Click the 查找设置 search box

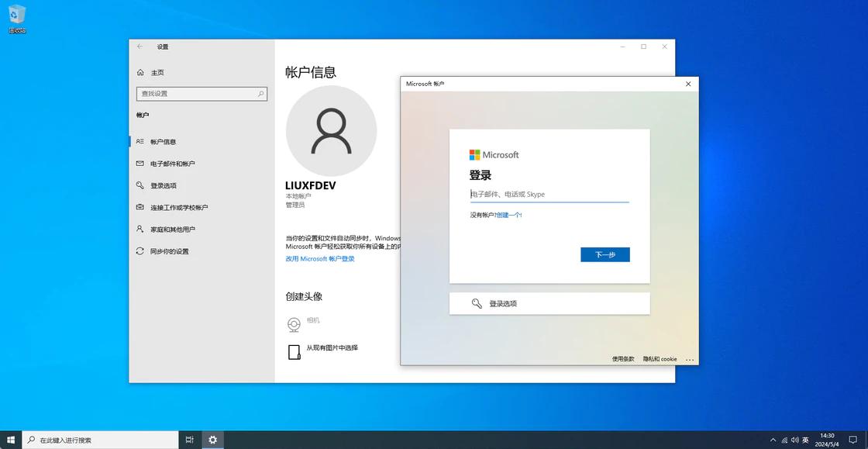(201, 92)
